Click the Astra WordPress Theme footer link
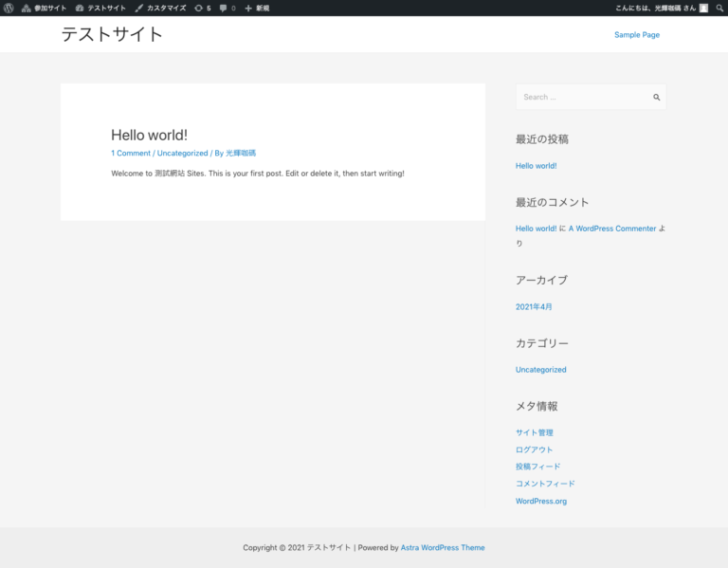The width and height of the screenshot is (728, 568). [x=443, y=547]
